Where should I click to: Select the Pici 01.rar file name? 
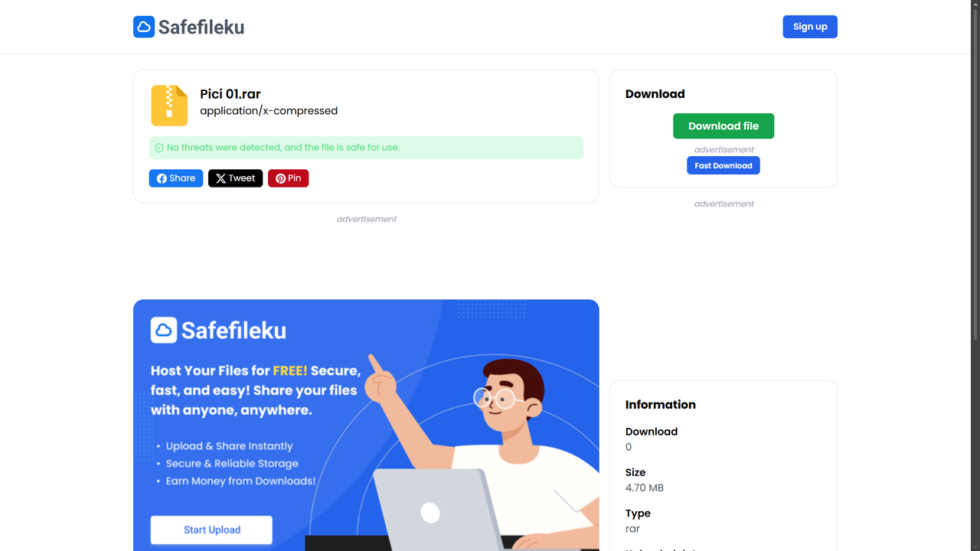point(230,94)
